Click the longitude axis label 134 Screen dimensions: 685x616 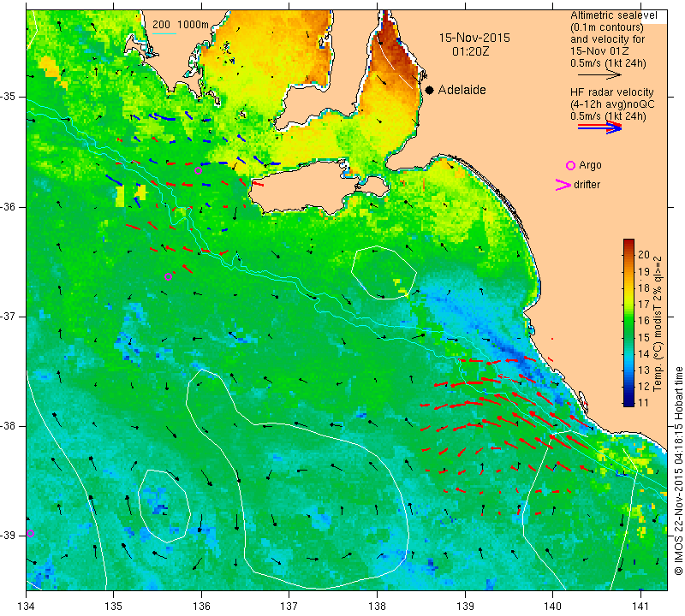(26, 606)
